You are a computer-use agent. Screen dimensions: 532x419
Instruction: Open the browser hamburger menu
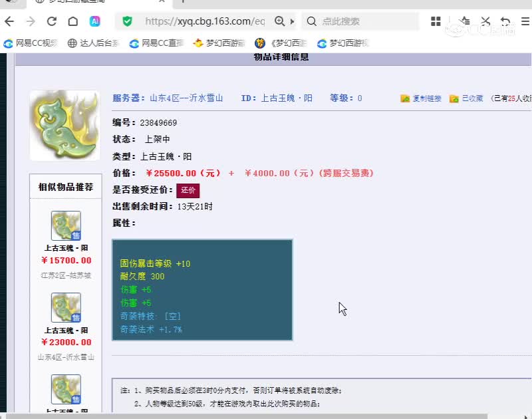coord(525,21)
